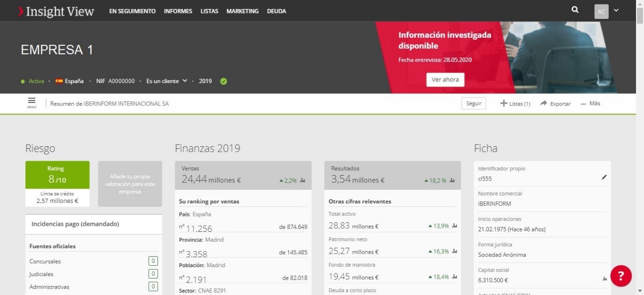Click the legal form 'Sociedad Anónima'

502,255
